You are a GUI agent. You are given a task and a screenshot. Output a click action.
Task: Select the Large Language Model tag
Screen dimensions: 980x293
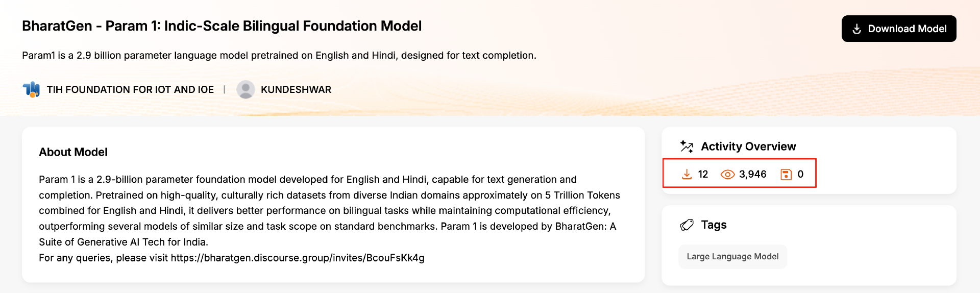pos(732,257)
